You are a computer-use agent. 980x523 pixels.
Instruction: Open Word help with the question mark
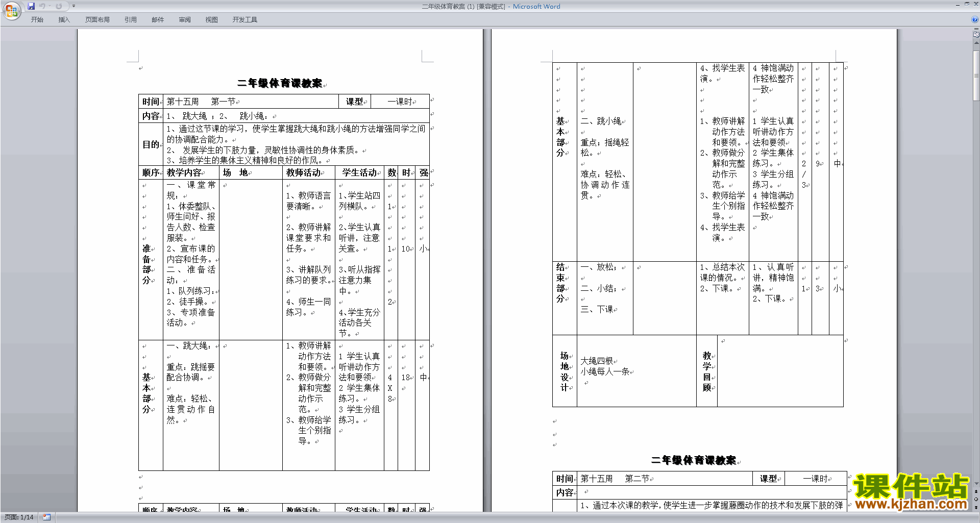click(x=975, y=19)
